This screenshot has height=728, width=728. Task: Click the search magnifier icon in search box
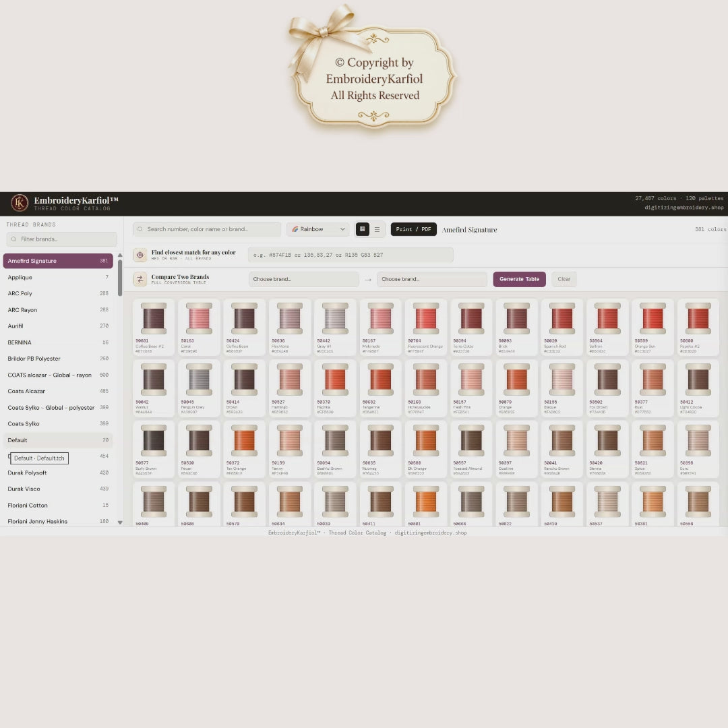[140, 229]
